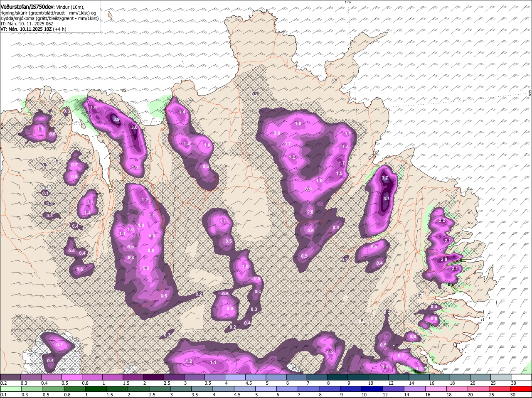Pick the white 30 swatch in top legend row

[521, 377]
